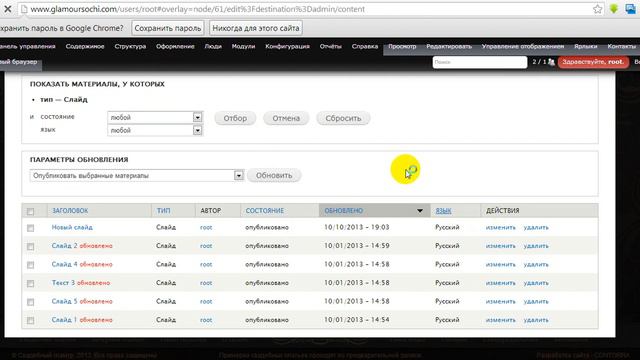Check the box for Слайд 5 row
Viewport: 640px width, 360px height.
pyautogui.click(x=30, y=302)
